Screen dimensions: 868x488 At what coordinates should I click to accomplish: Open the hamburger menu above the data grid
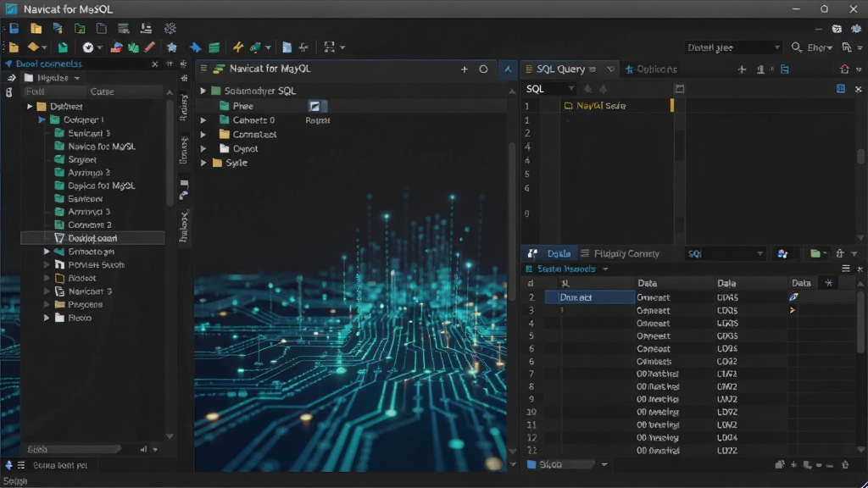point(846,269)
